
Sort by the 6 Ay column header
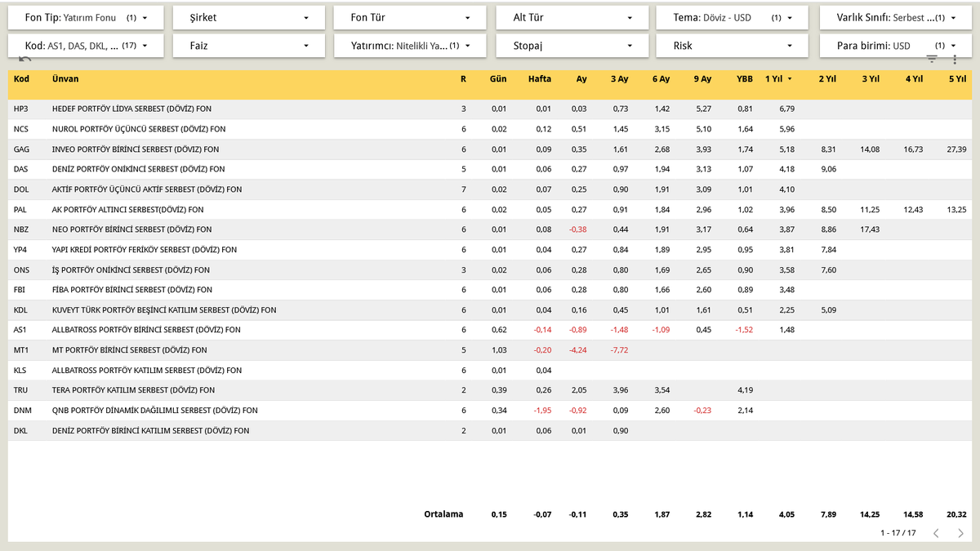coord(660,79)
